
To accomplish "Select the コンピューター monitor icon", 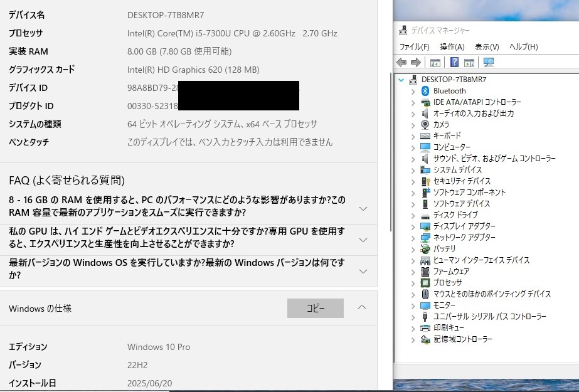I will [x=425, y=147].
